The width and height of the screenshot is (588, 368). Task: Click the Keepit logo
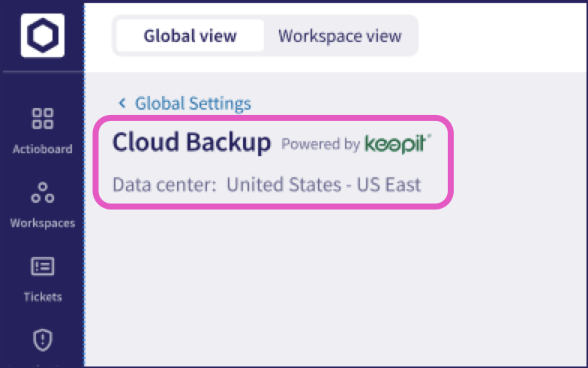(x=397, y=144)
